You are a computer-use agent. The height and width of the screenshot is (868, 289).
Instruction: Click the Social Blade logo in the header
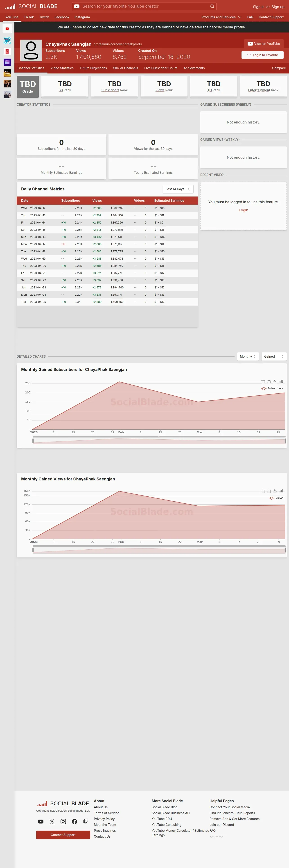coord(31,6)
